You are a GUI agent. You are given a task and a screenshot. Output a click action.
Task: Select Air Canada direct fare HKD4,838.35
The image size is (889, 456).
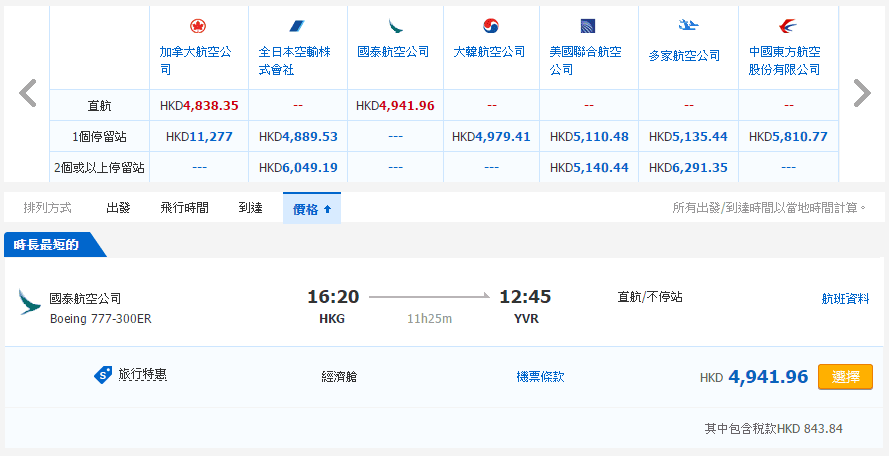(199, 105)
